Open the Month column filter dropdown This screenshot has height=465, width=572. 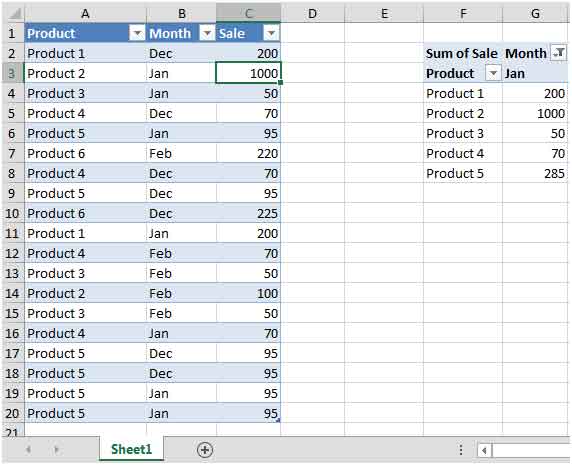point(207,34)
